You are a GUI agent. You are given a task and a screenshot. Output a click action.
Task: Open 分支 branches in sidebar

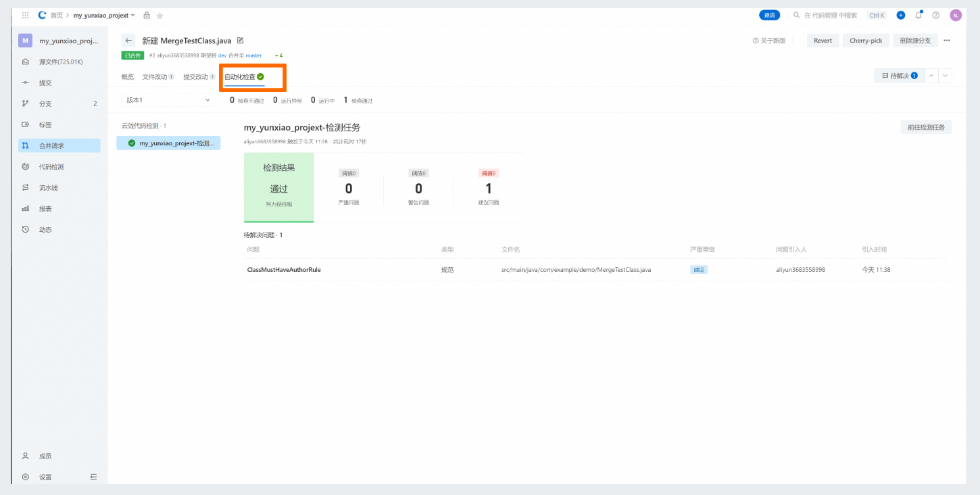pyautogui.click(x=59, y=103)
